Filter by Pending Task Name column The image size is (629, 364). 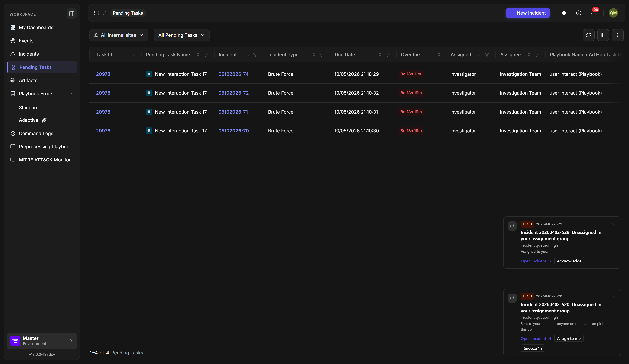point(205,55)
